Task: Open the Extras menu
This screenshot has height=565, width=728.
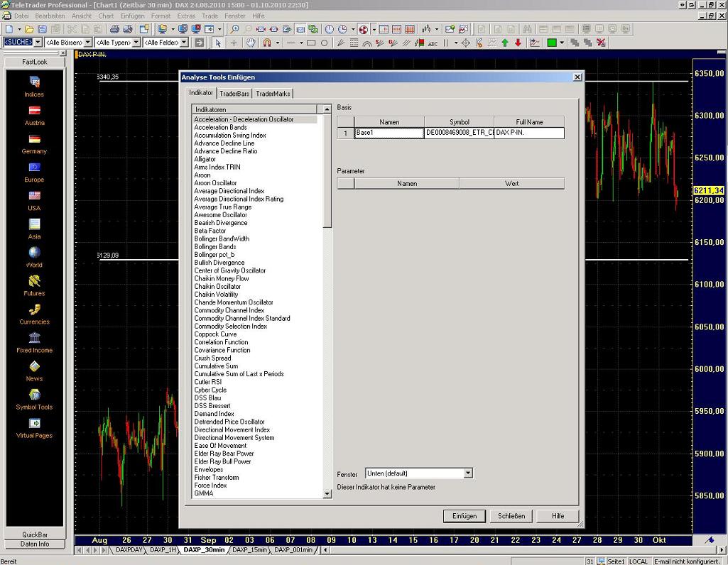Action: tap(185, 16)
